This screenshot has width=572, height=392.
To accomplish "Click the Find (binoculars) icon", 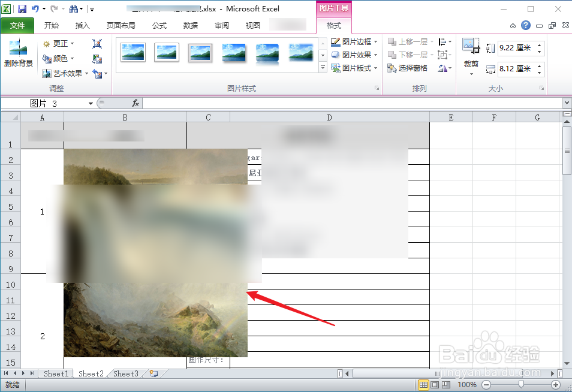I will click(x=74, y=9).
